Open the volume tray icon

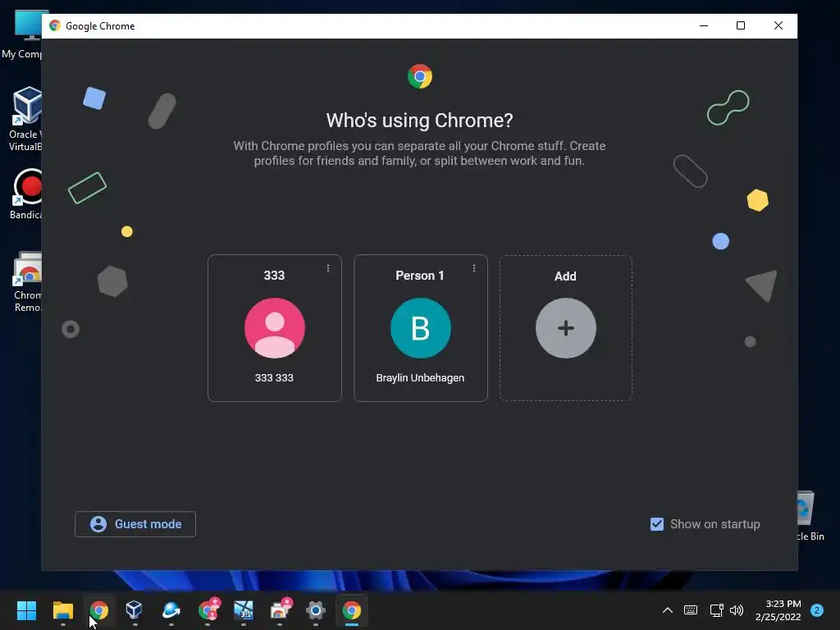pyautogui.click(x=737, y=610)
